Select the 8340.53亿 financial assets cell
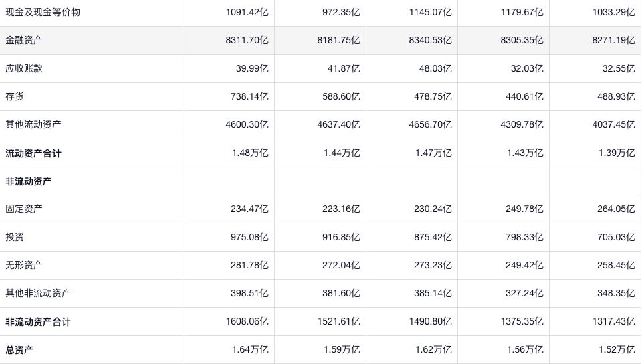 pyautogui.click(x=430, y=40)
